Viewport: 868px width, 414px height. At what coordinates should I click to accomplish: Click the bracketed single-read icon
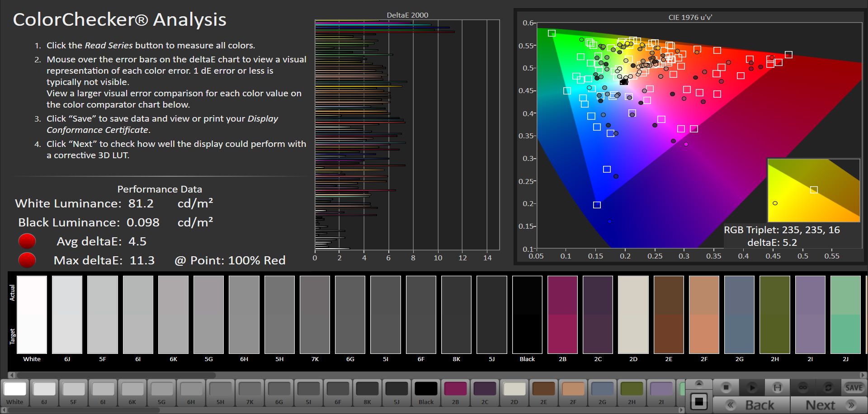tap(777, 387)
